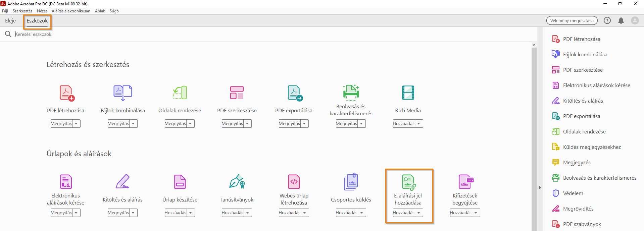Open Elektronikus aláírások kérése icon in main grid

(x=66, y=182)
